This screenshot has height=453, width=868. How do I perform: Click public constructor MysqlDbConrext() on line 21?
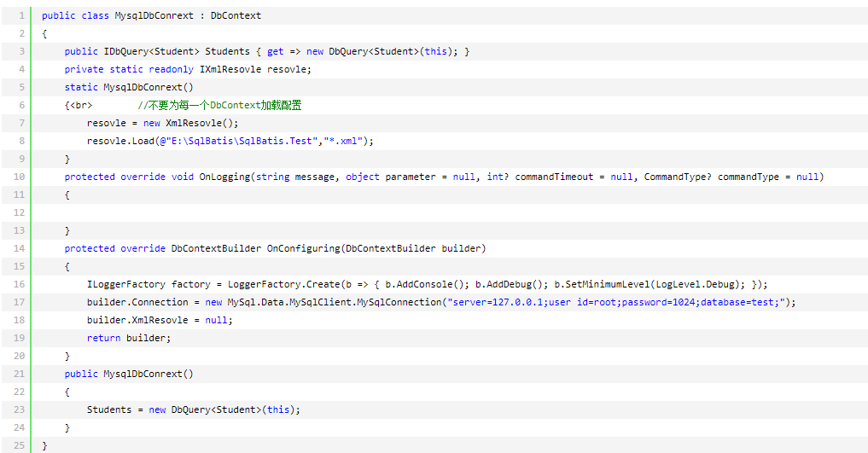pos(149,374)
